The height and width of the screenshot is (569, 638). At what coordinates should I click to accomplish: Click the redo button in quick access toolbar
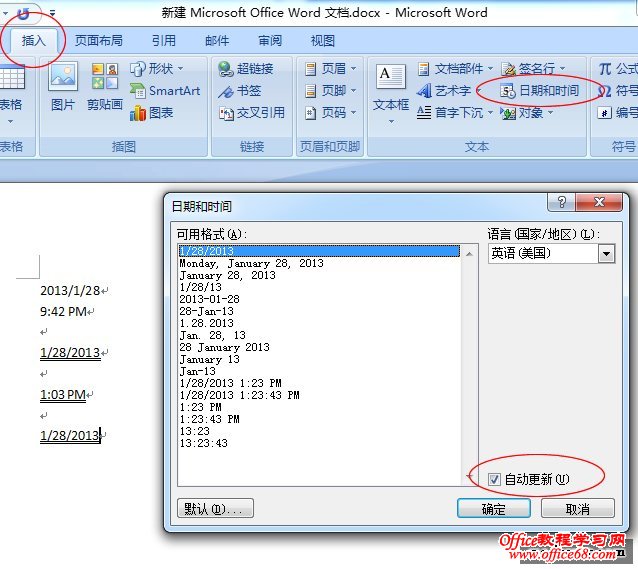pyautogui.click(x=23, y=13)
